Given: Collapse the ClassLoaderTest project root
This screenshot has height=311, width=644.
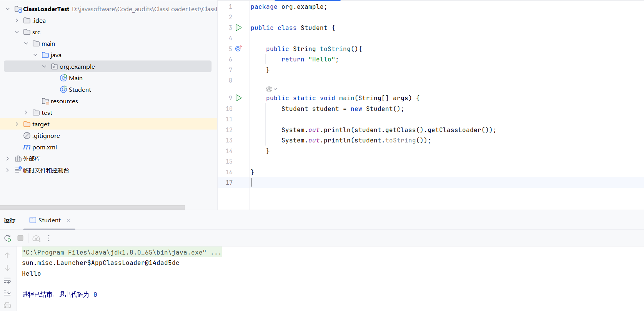Looking at the screenshot, I should click(x=8, y=9).
